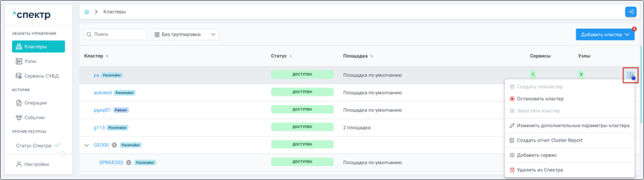644x180 pixels.
Task: Open the Без группировки grouping dropdown
Action: point(185,35)
